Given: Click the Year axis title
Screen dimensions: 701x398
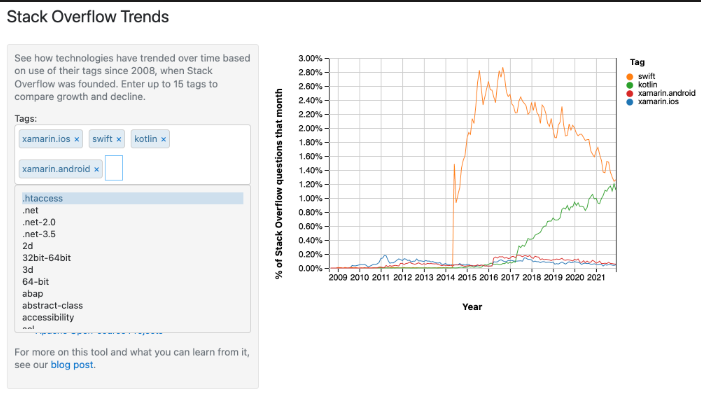Looking at the screenshot, I should point(472,307).
